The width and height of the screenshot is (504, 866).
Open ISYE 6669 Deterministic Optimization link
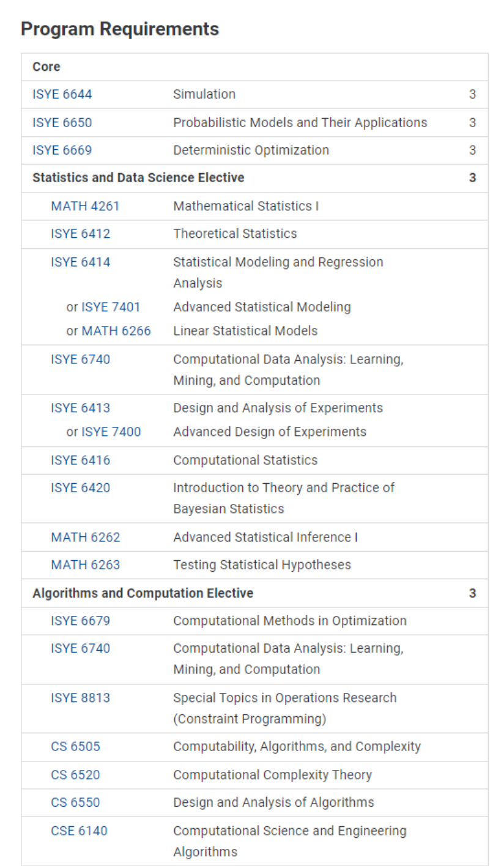click(62, 150)
